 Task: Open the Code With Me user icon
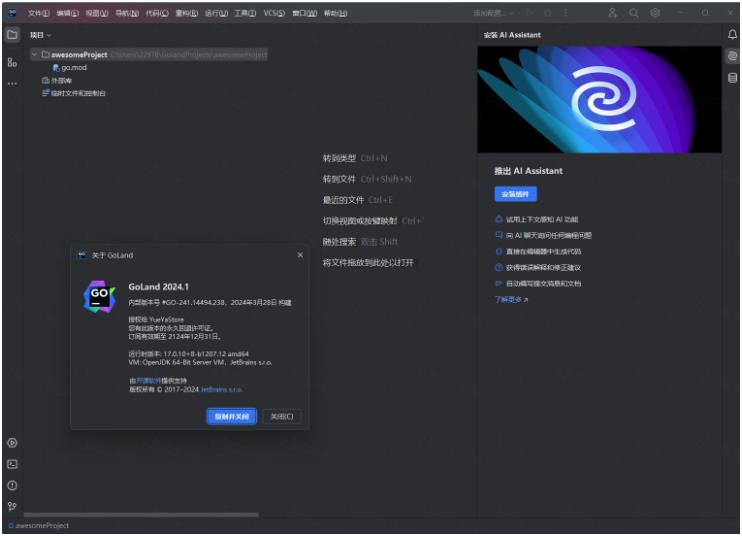point(612,13)
